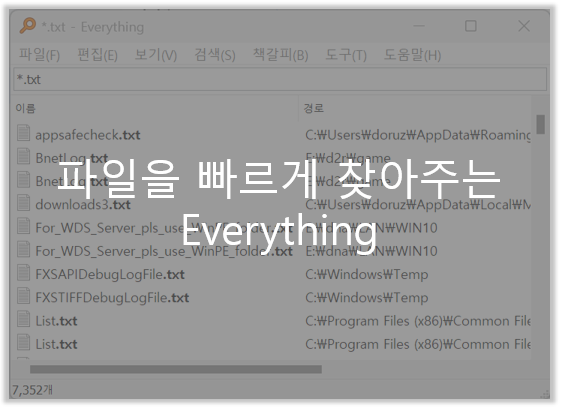This screenshot has height=408, width=562.
Task: Open the 검색(S) menu
Action: [215, 55]
